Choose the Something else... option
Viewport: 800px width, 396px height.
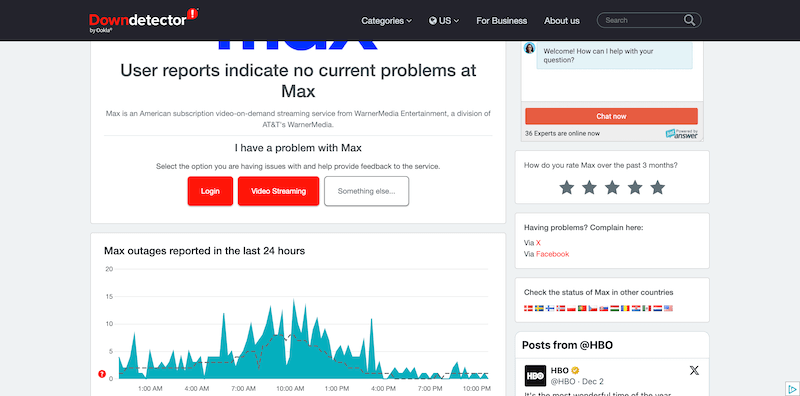click(x=366, y=191)
